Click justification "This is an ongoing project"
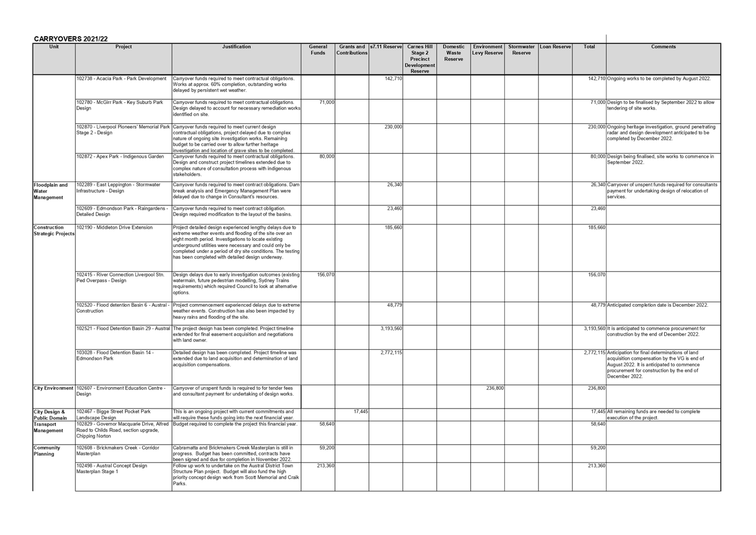Image resolution: width=756 pixels, height=535 pixels. click(x=234, y=415)
